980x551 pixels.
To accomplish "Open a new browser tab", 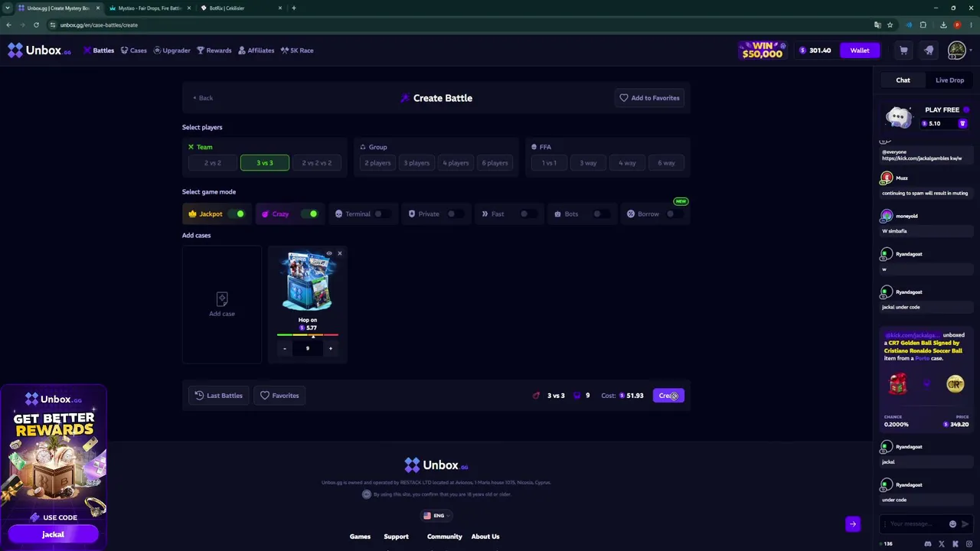I will (294, 8).
